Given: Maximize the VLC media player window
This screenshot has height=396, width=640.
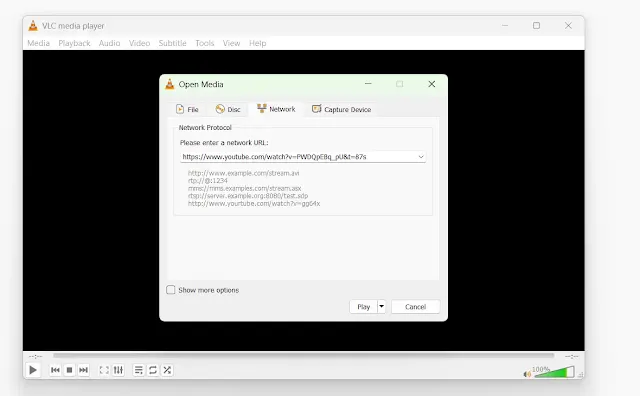Looking at the screenshot, I should coord(536,26).
